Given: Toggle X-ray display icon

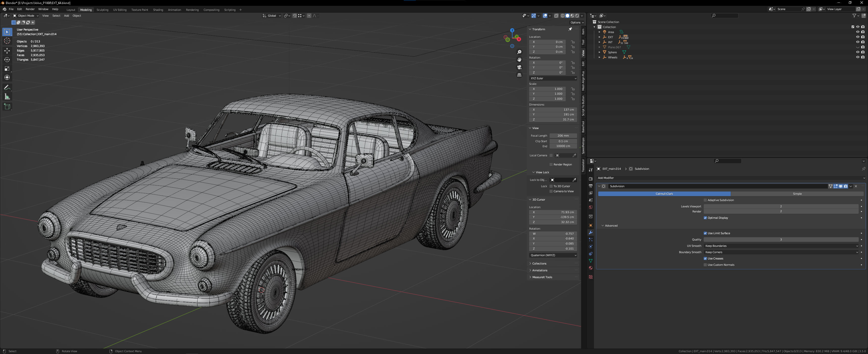Looking at the screenshot, I should [556, 15].
